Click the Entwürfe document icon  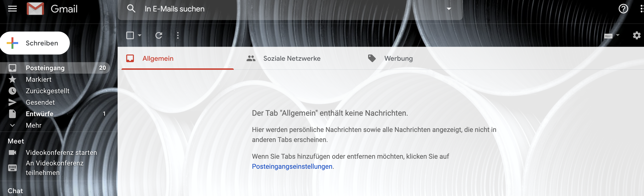12,114
